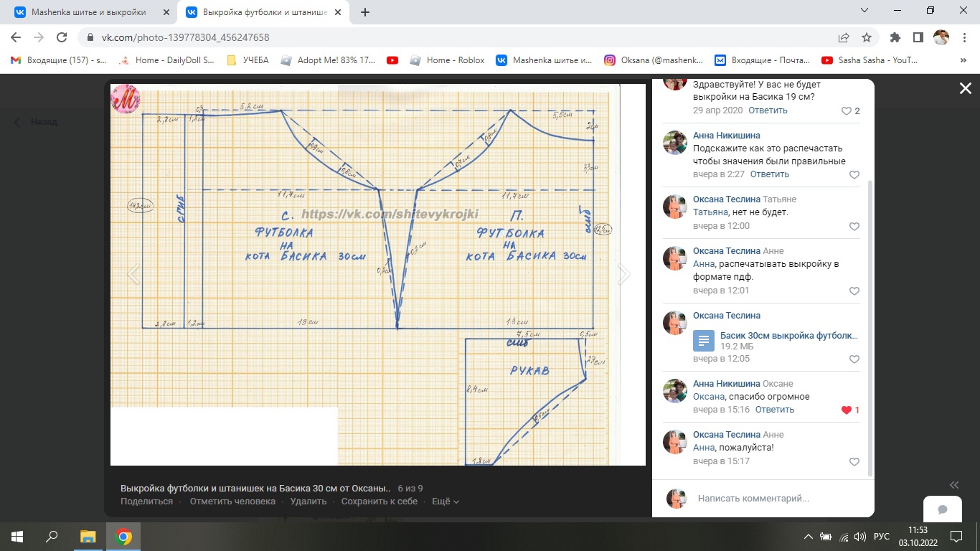Share this page from address bar
The width and height of the screenshot is (980, 551).
pos(844,37)
